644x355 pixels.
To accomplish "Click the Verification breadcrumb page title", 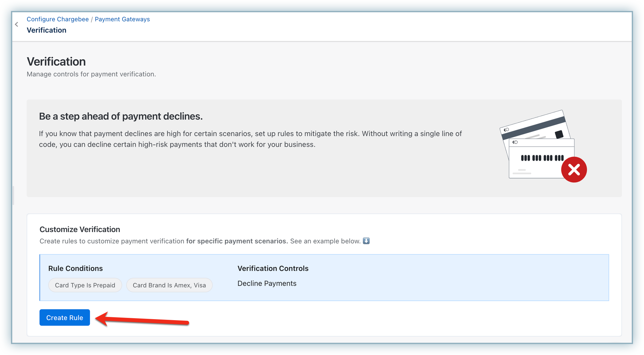I will coord(46,30).
